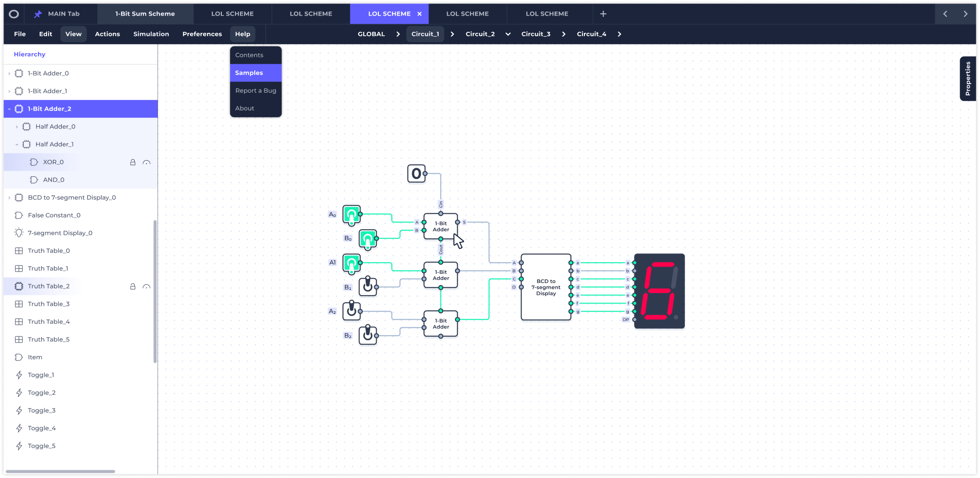Switch to the 1-Bit Sum Scheme tab
The height and width of the screenshot is (478, 980).
[x=145, y=14]
